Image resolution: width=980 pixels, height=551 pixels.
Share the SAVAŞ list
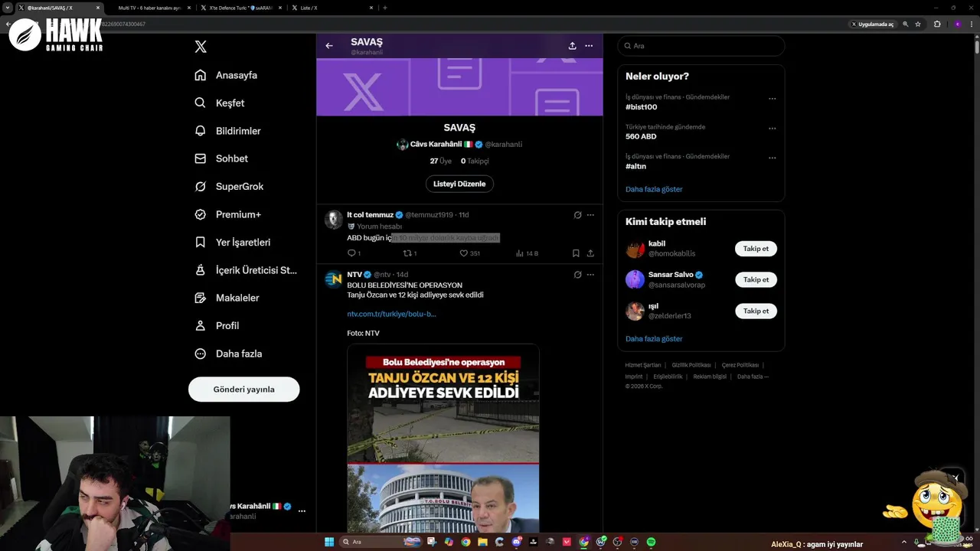click(x=572, y=46)
